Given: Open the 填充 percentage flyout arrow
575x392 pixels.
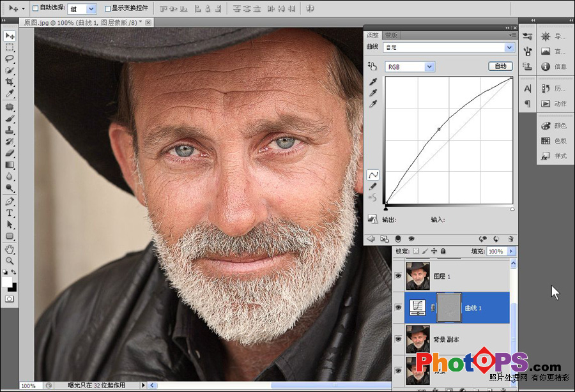Looking at the screenshot, I should (511, 252).
